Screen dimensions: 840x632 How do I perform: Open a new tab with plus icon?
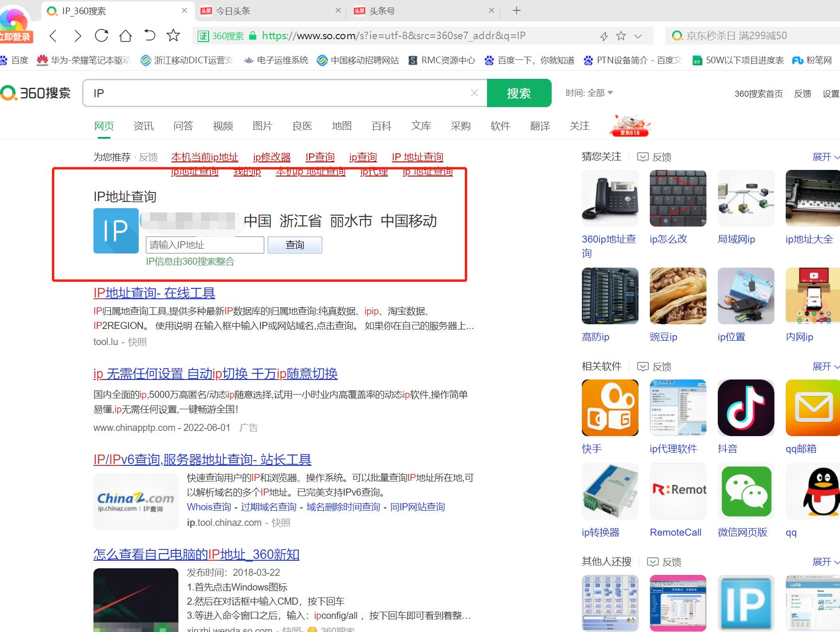click(x=517, y=11)
